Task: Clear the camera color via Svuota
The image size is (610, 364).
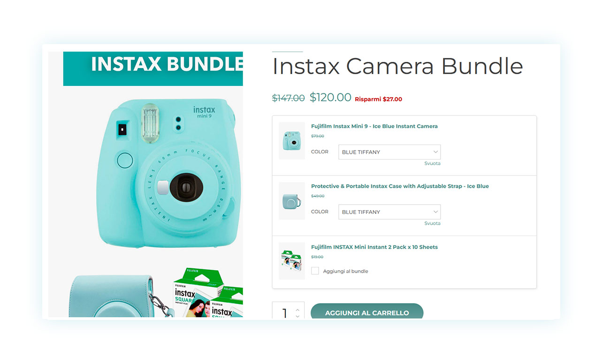Action: coord(432,163)
